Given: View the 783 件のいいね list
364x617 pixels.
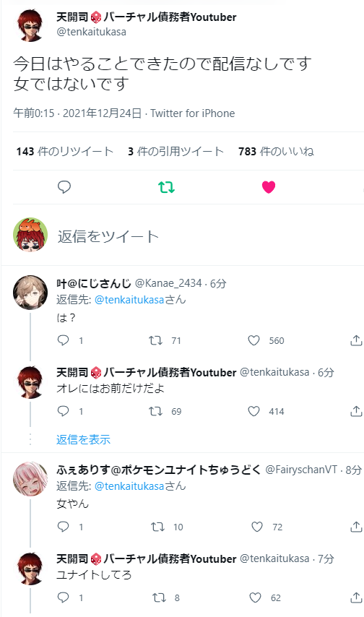Looking at the screenshot, I should coord(276,151).
